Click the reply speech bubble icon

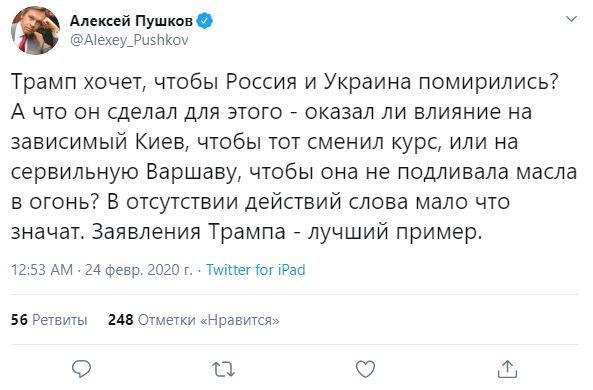pos(81,368)
